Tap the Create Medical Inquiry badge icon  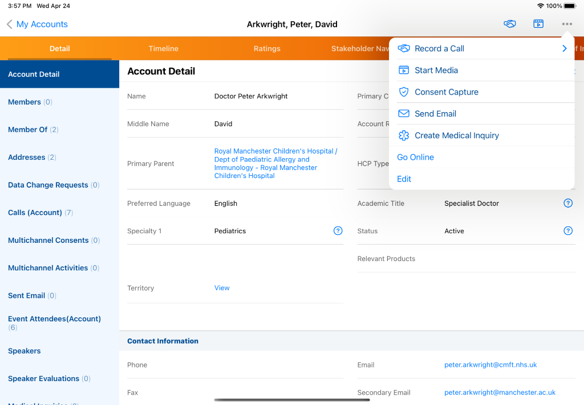point(404,135)
